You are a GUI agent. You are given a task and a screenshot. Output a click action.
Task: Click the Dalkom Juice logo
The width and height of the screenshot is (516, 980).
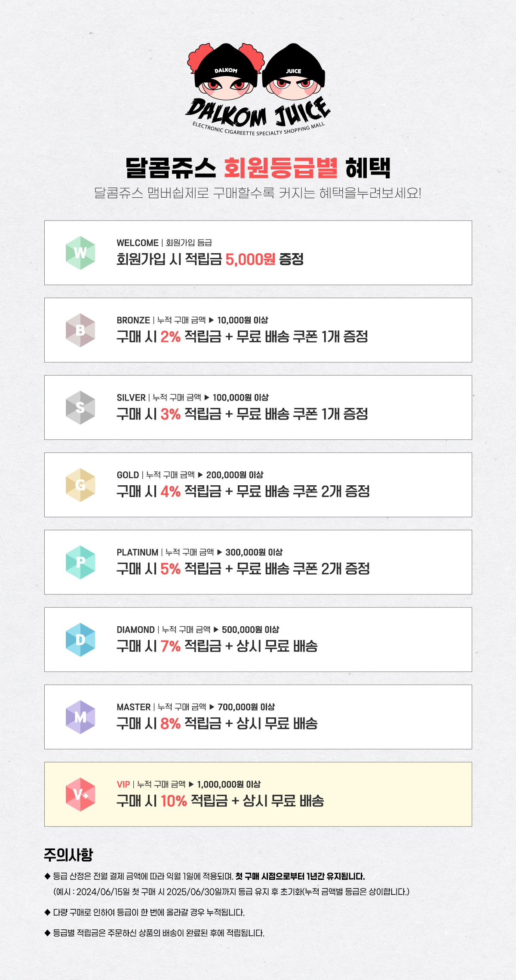(258, 89)
